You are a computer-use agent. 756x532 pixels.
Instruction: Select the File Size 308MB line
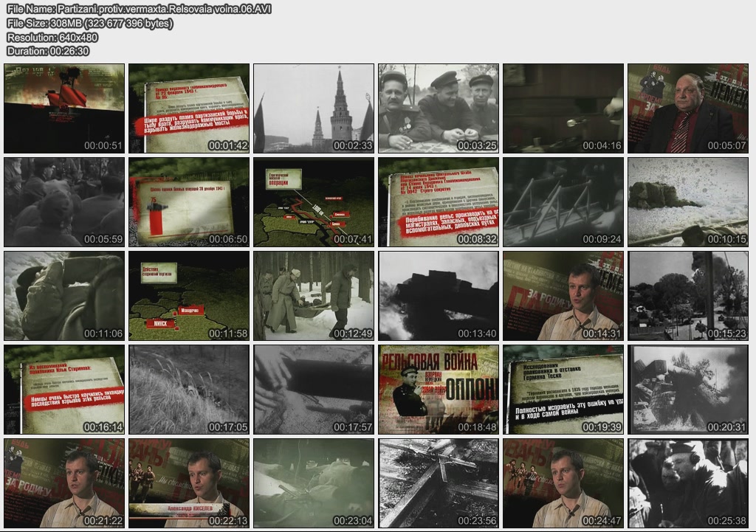(x=90, y=24)
